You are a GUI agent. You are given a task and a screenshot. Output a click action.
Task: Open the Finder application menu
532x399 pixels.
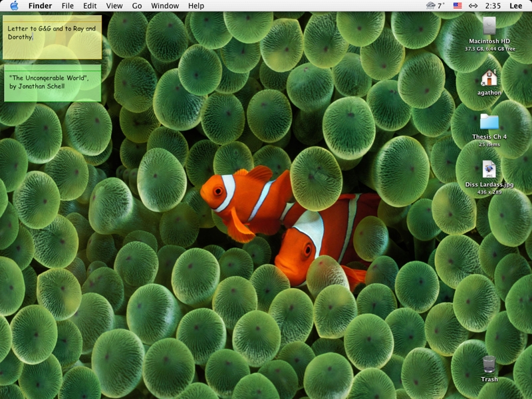(x=40, y=6)
